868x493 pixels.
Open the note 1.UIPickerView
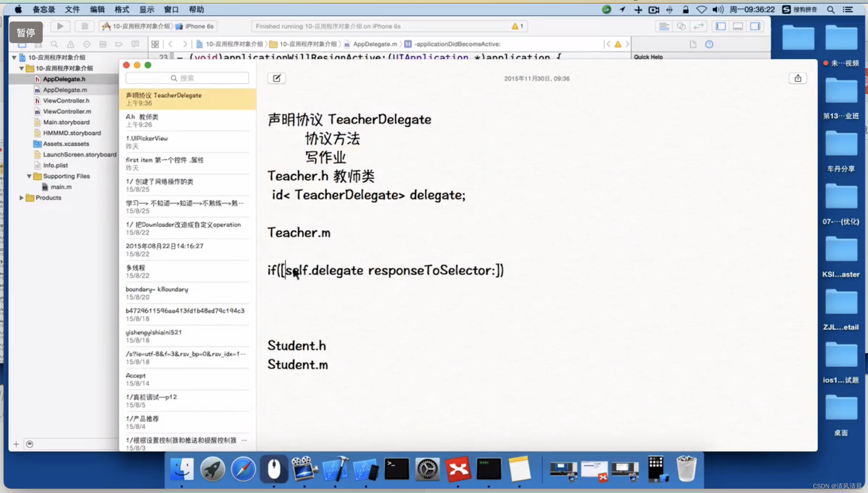pyautogui.click(x=187, y=142)
